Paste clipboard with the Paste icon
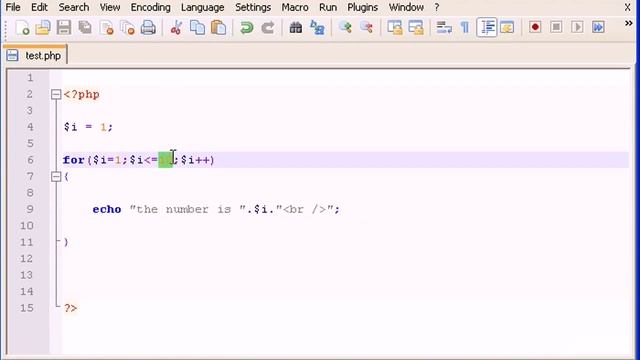This screenshot has width=640, height=360. pos(219,27)
